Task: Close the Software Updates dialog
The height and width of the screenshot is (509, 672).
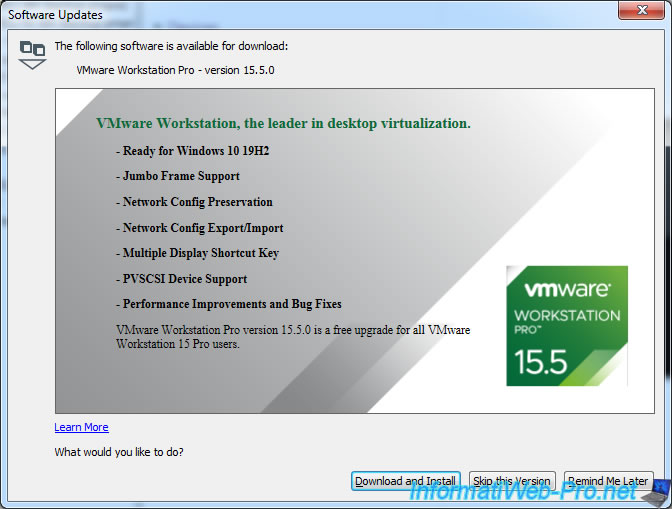Action: tap(642, 10)
